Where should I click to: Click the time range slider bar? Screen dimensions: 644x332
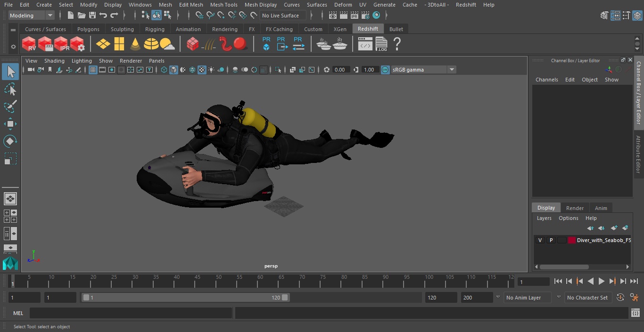point(186,298)
